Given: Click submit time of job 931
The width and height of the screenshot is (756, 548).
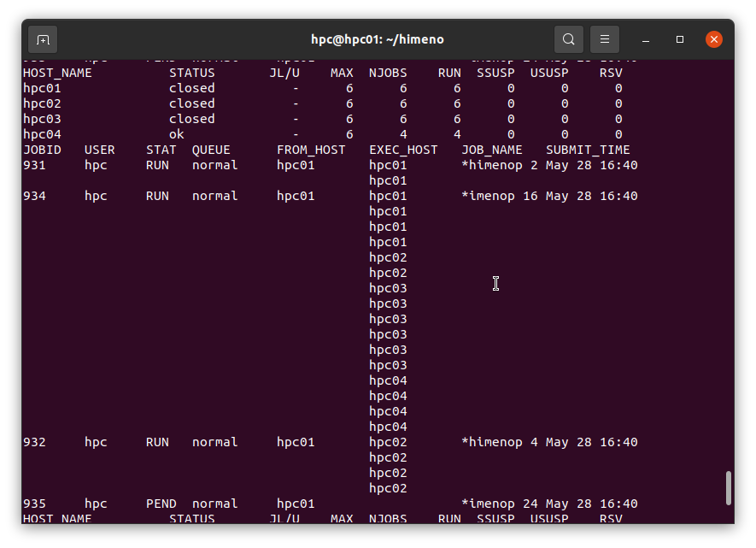Looking at the screenshot, I should [592, 166].
